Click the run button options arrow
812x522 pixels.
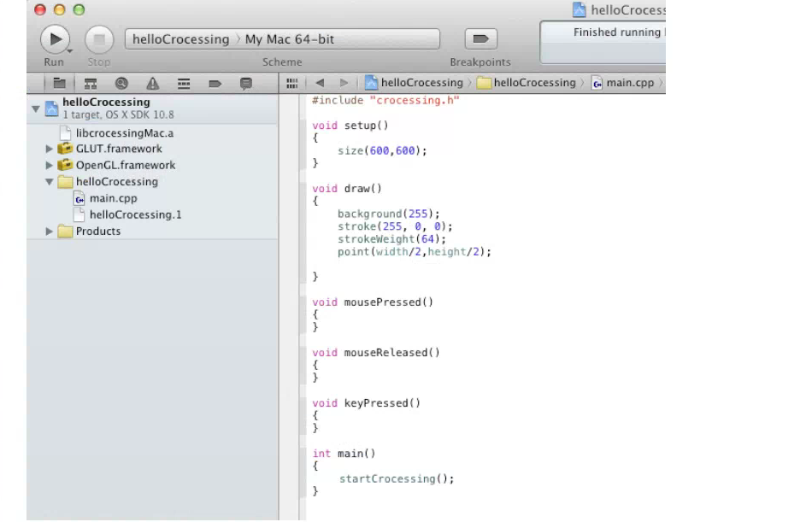69,51
